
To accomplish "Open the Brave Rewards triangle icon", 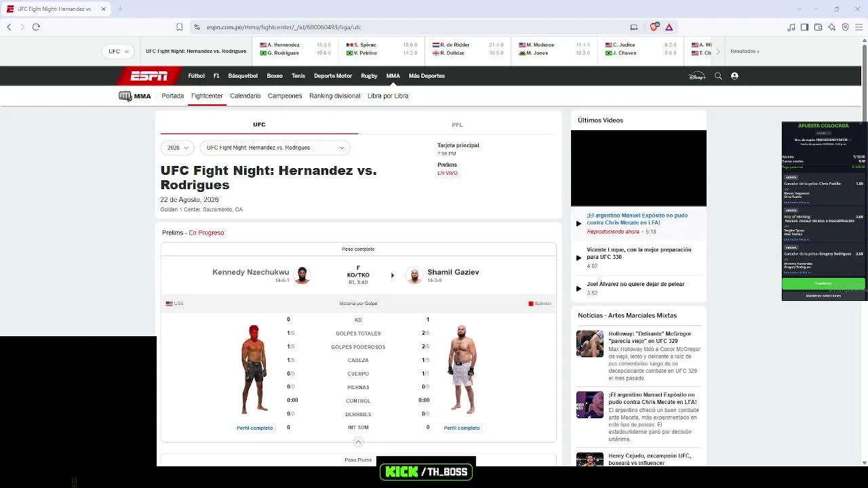I will [x=669, y=27].
